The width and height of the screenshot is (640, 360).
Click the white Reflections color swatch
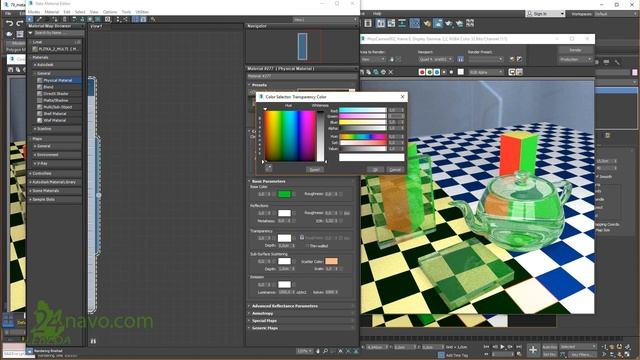(284, 213)
